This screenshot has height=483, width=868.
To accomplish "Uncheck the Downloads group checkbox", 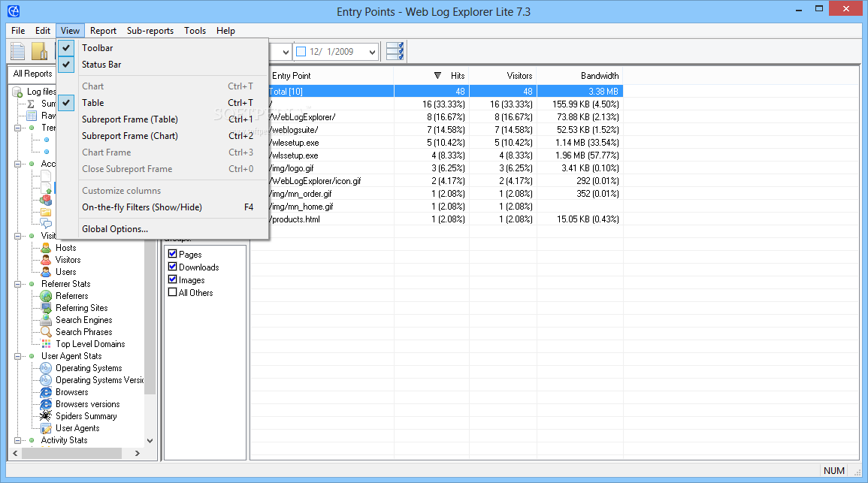I will point(173,267).
